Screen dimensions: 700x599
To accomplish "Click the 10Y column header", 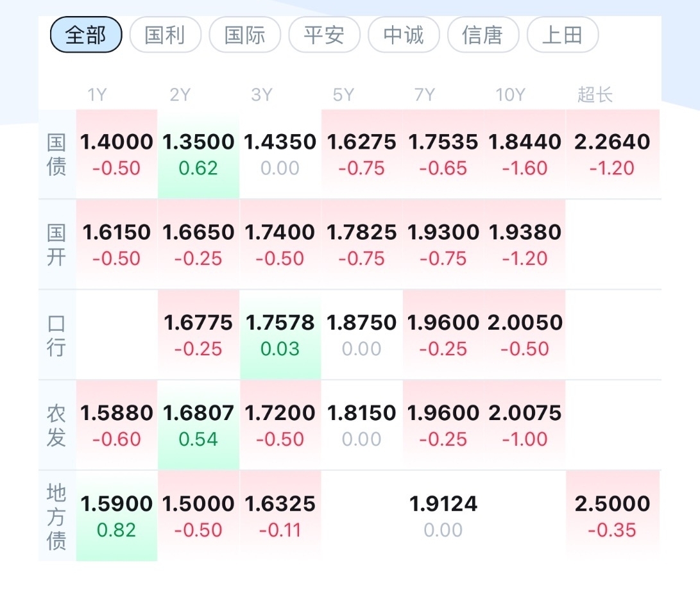I will tap(510, 96).
